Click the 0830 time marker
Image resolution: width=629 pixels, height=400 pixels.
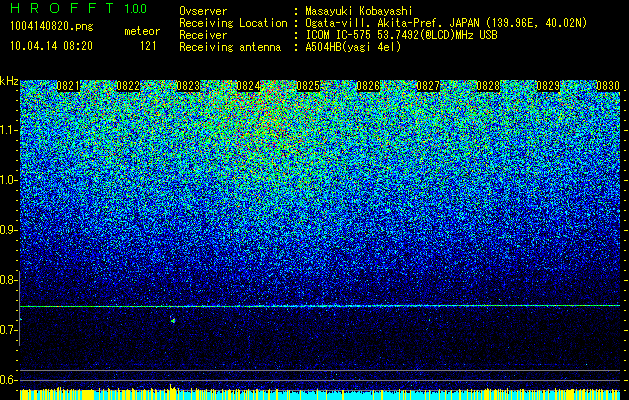coord(608,86)
